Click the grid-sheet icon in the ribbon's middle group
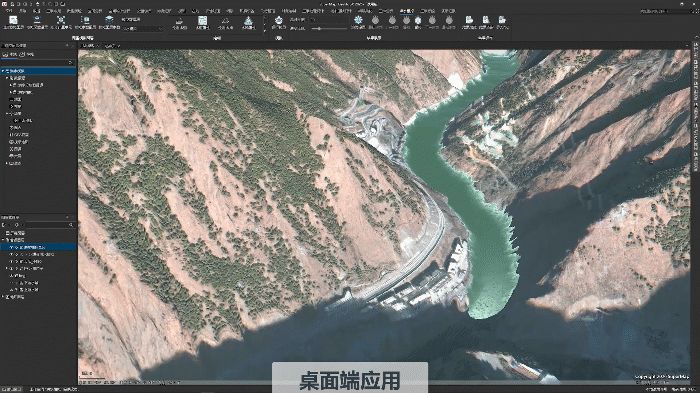 tap(202, 20)
